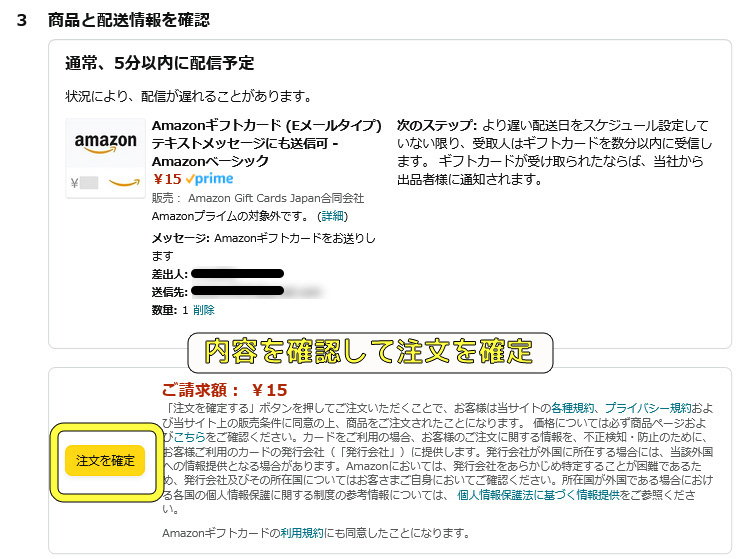Screen dimensions: 752x559
Task: Click the Amazon gift card thumbnail image
Action: click(x=106, y=158)
